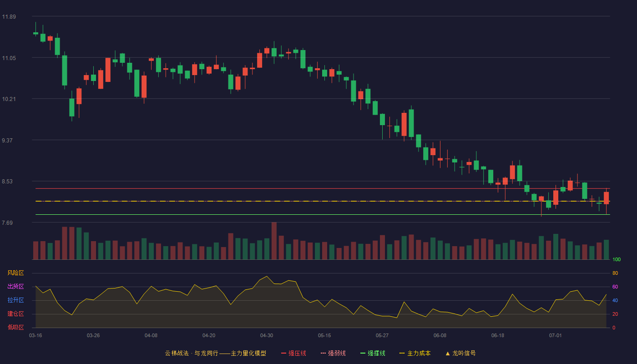Image resolution: width=637 pixels, height=364 pixels.
Task: Click the 10.21 price axis label
Action: (9, 99)
